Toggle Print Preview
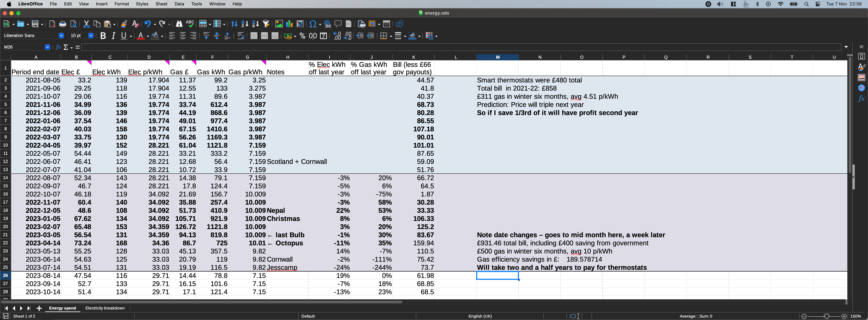The width and height of the screenshot is (868, 320). pyautogui.click(x=73, y=24)
